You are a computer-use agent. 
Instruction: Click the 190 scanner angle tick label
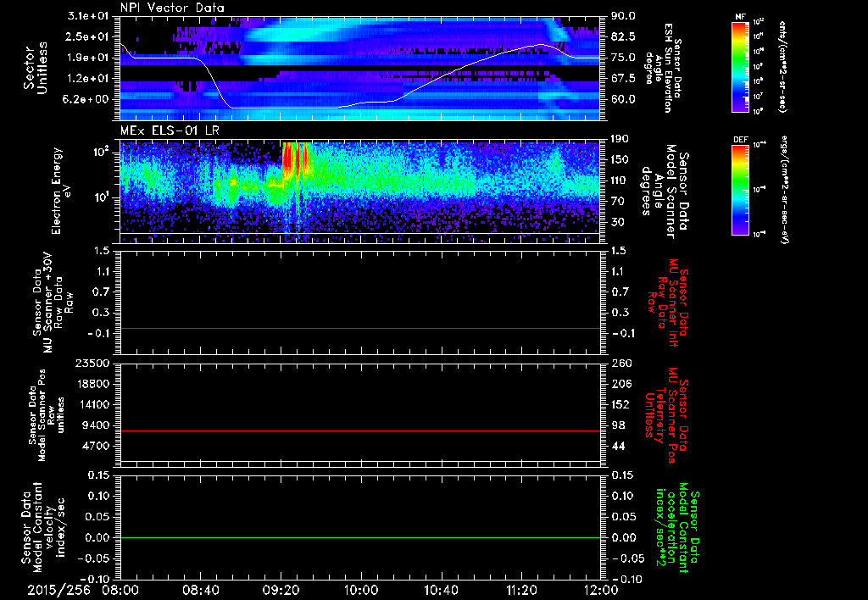(620, 139)
